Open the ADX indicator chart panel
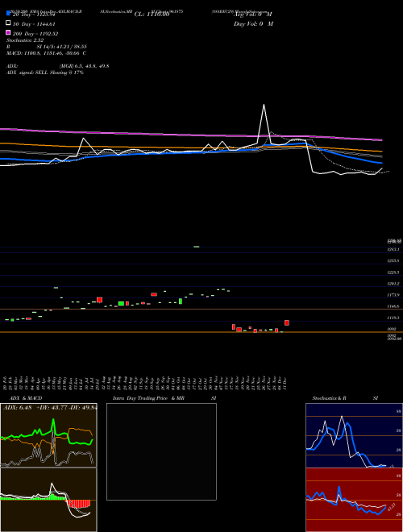 click(x=48, y=435)
